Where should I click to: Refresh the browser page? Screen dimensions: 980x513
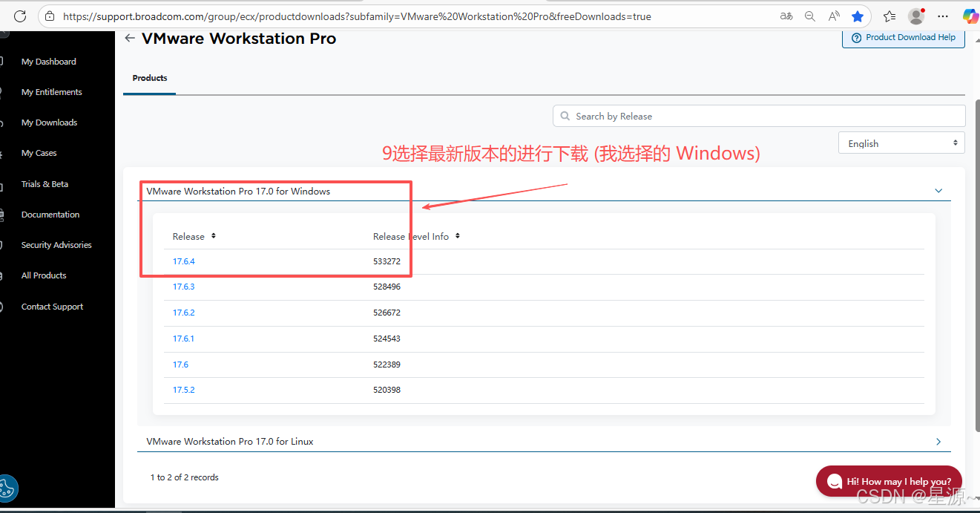(20, 16)
